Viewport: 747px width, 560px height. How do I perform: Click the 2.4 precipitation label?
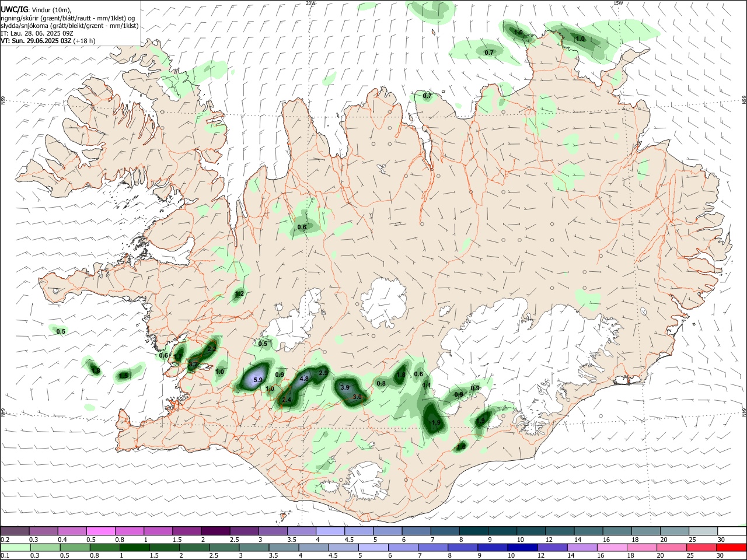pos(287,400)
